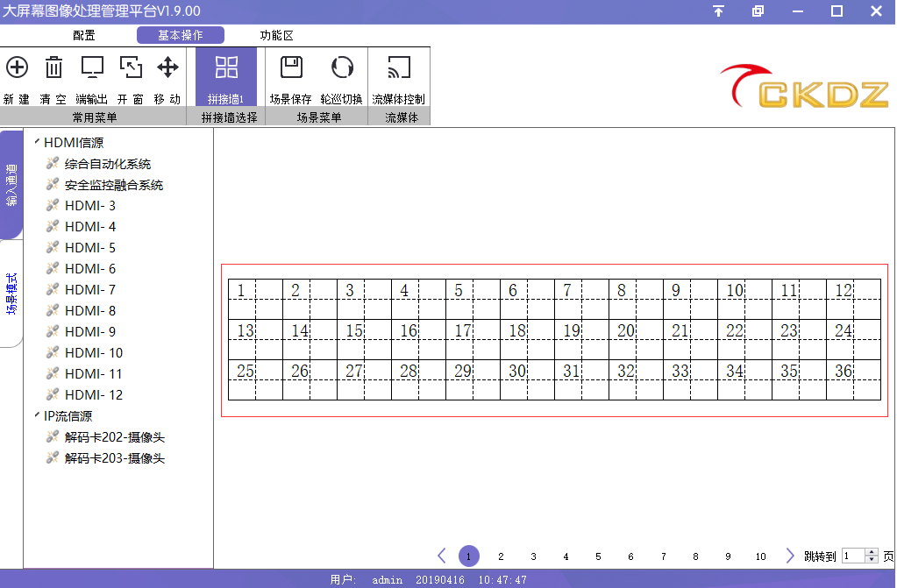Collapse the HDMI信源 tree node
Screen dimensions: 897x588
[36, 142]
